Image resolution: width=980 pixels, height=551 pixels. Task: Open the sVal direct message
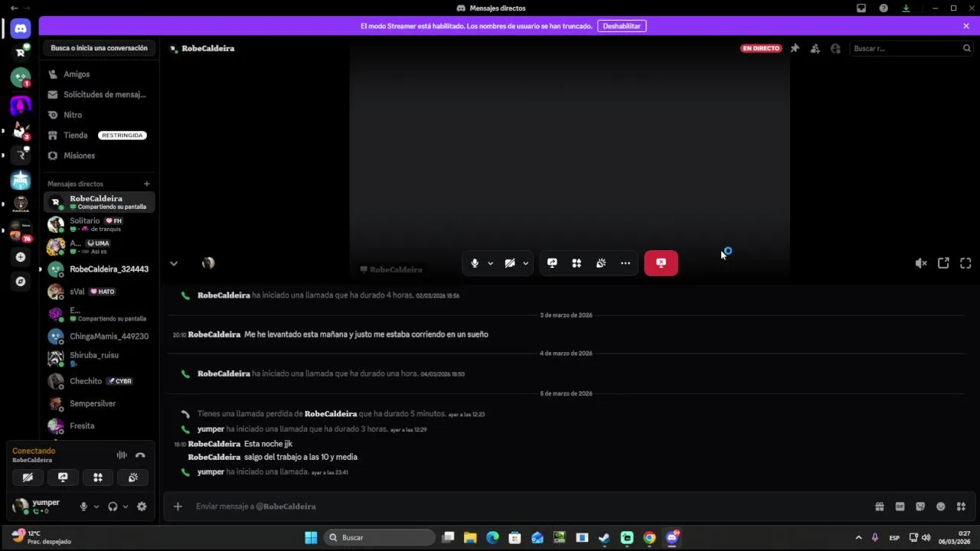(100, 292)
